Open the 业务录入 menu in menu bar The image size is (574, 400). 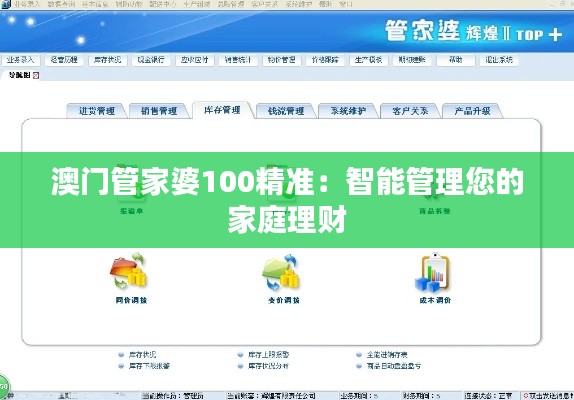27,4
